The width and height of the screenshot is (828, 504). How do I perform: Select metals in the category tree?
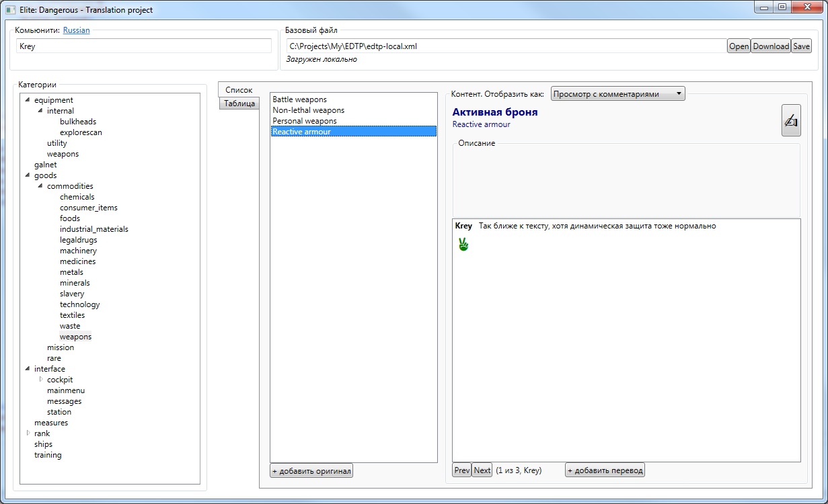click(71, 272)
